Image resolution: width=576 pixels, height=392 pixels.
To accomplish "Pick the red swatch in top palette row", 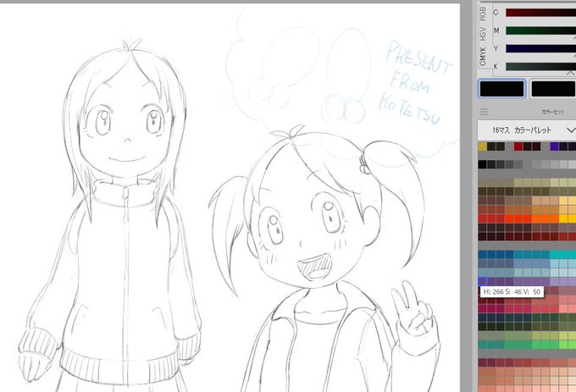I will coord(518,146).
